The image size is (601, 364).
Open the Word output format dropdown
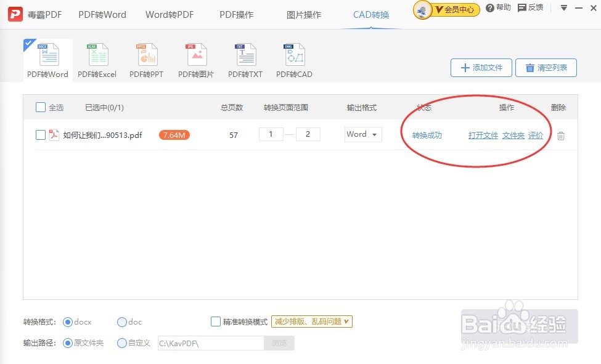tap(363, 134)
